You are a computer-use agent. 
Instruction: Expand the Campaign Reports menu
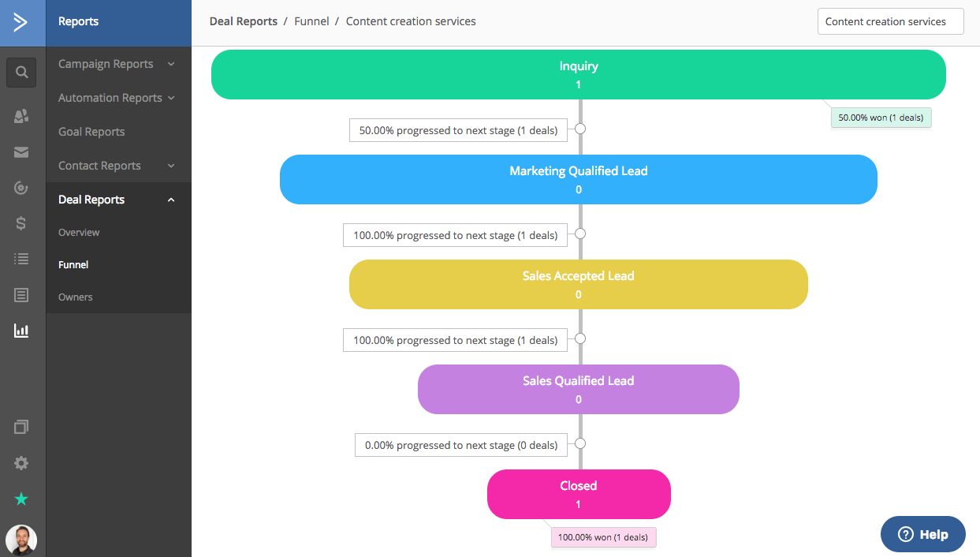pos(117,64)
